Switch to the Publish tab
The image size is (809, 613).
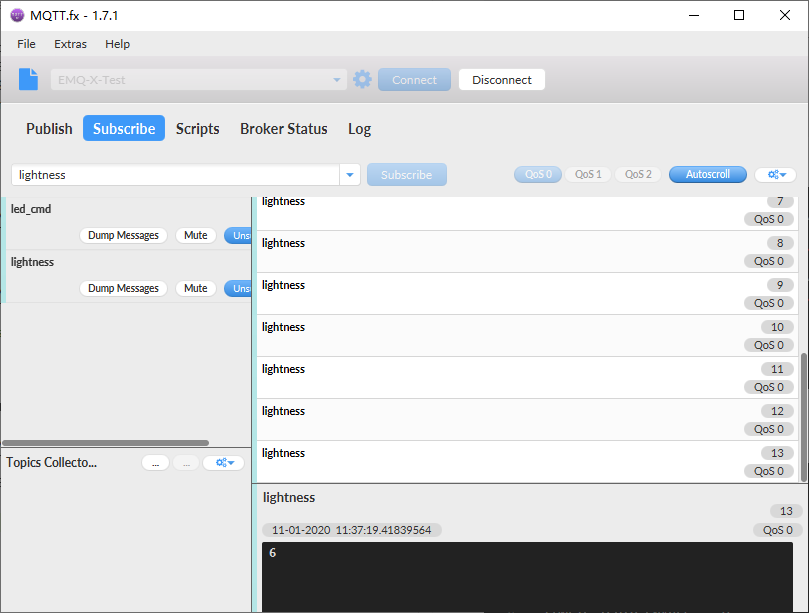pos(50,128)
